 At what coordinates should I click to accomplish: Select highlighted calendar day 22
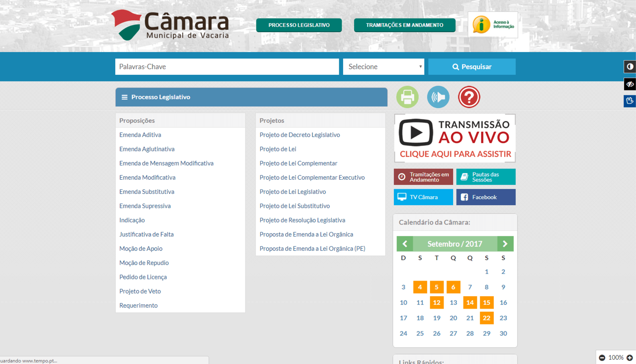pos(486,318)
